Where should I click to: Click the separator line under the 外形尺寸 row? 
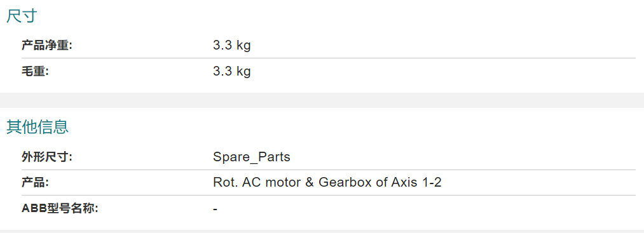[329, 170]
